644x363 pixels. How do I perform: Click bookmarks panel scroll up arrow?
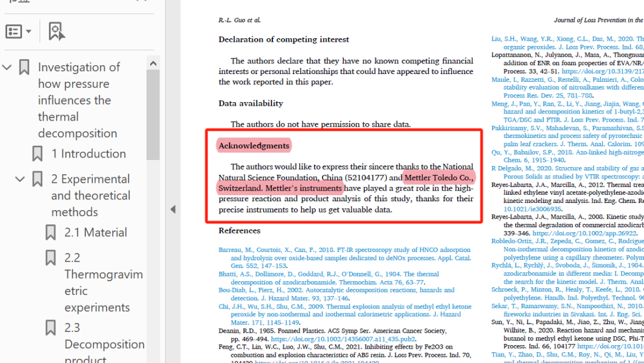(153, 63)
